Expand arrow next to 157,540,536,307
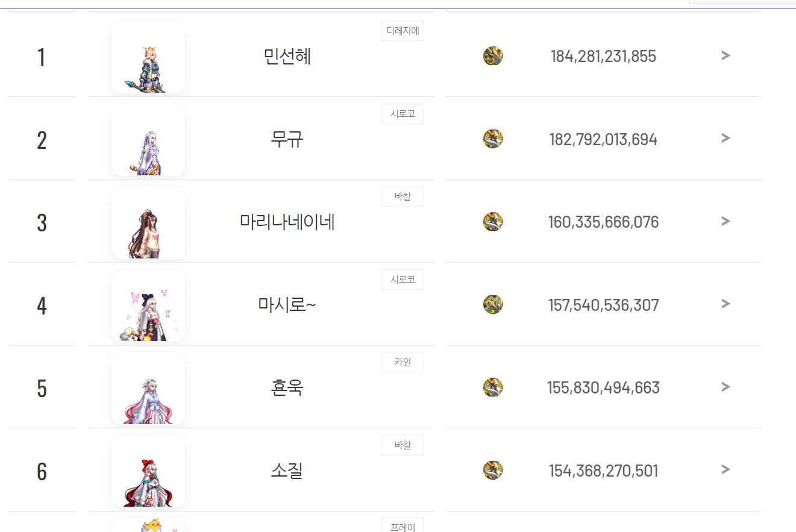 [725, 304]
